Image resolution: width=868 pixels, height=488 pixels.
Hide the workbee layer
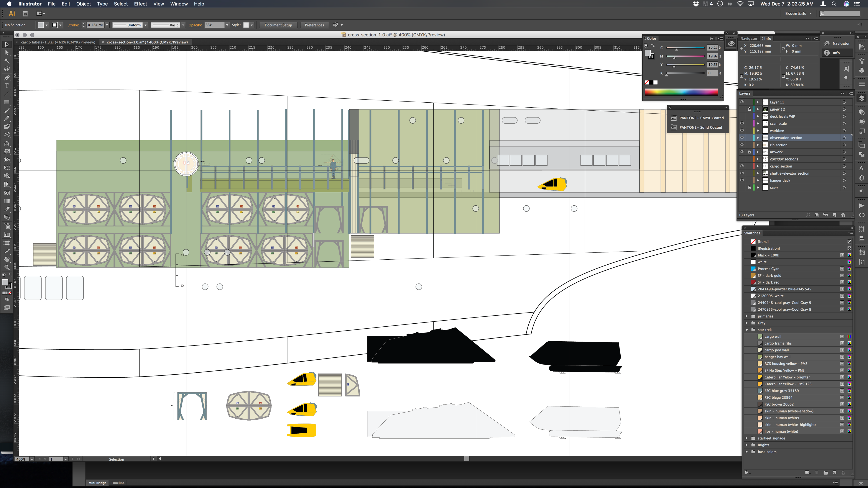coord(742,131)
